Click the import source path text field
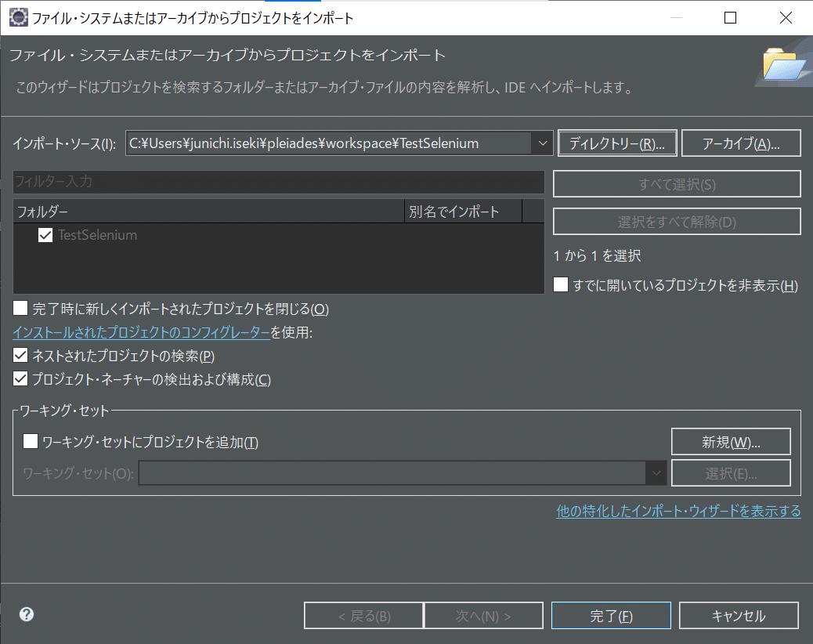Screen dimensions: 813x644 (329, 143)
